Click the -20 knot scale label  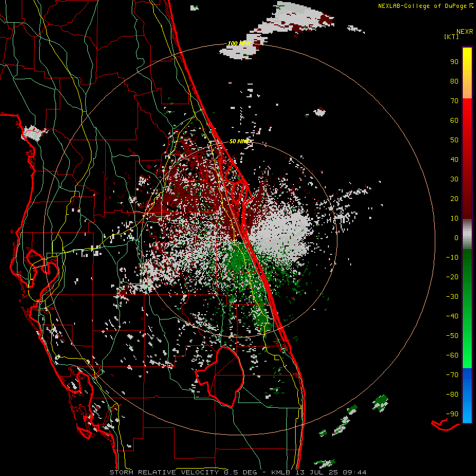click(x=452, y=277)
